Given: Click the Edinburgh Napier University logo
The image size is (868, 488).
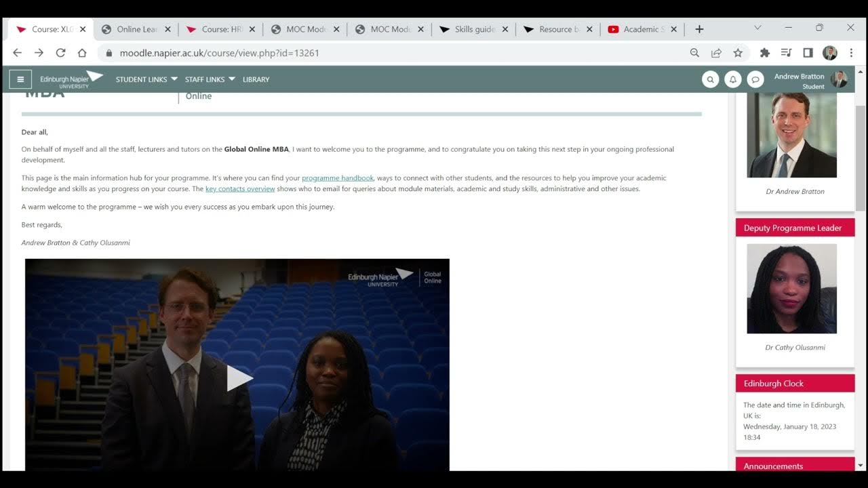Looking at the screenshot, I should pyautogui.click(x=71, y=79).
